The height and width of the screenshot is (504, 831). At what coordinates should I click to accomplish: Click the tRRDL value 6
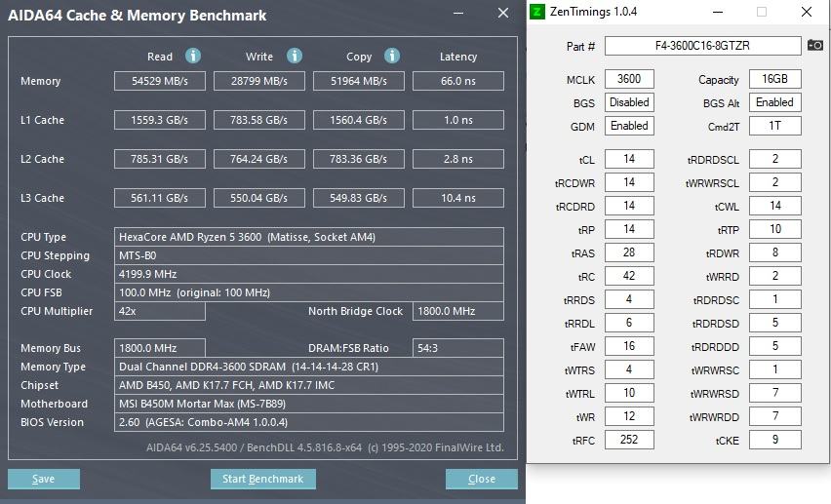[x=629, y=323]
